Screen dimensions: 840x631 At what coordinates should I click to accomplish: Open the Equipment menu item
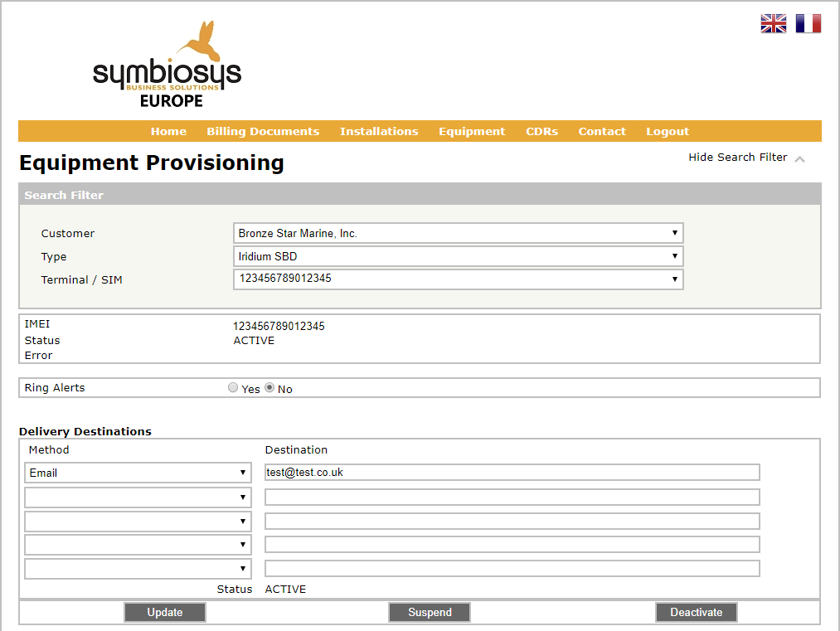point(472,131)
